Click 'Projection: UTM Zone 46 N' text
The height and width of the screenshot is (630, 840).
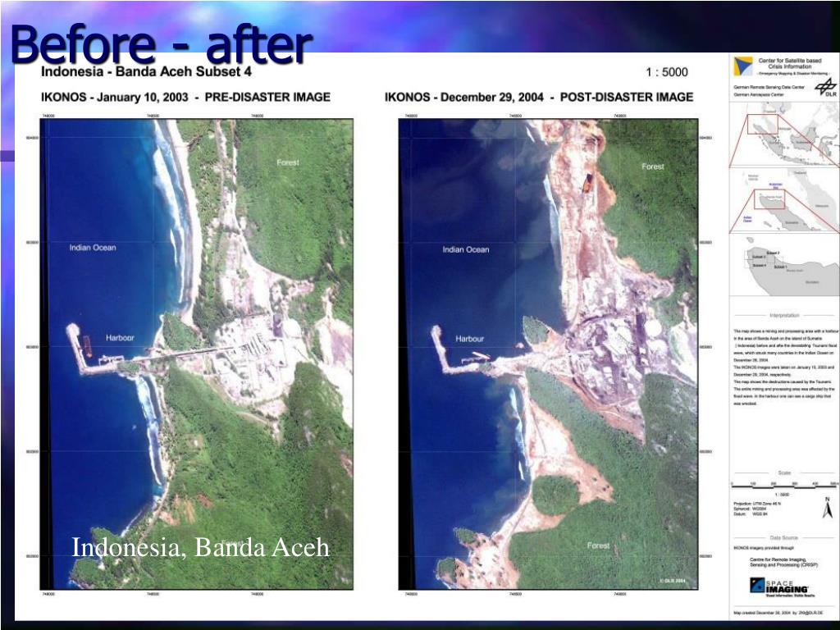click(x=756, y=504)
